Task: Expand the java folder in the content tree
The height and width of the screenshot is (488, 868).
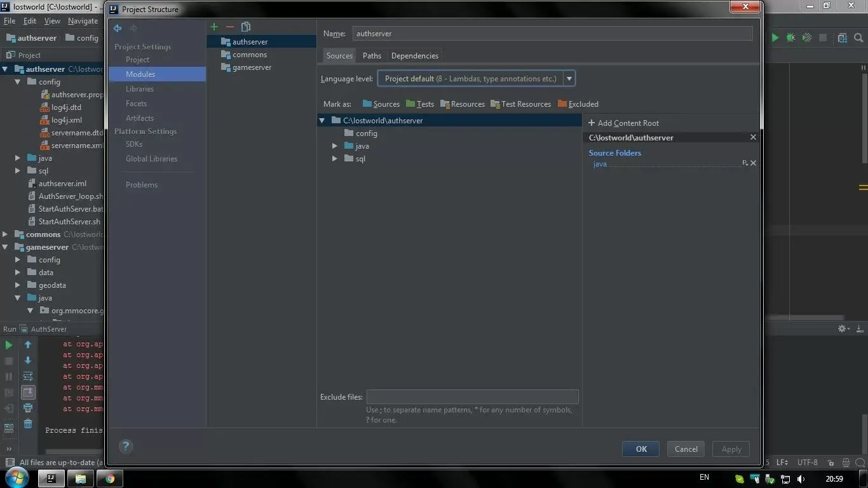Action: coord(335,146)
